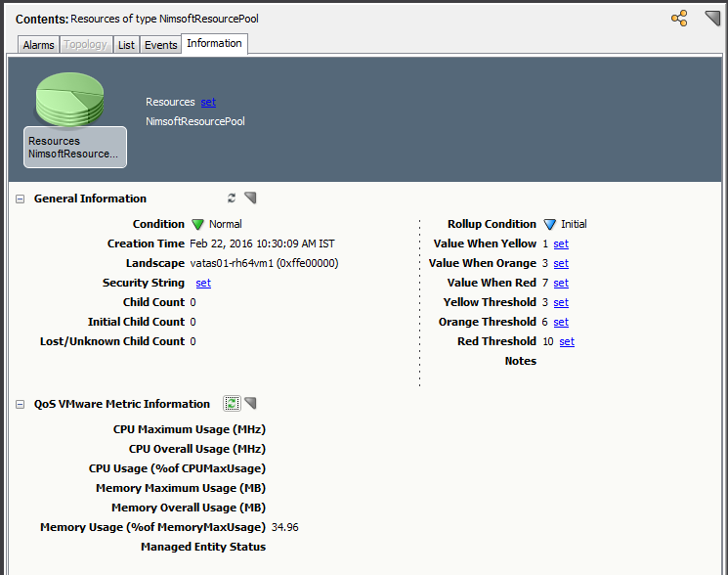
Task: Click the 'CPU Maximum Usage (MHz)' label
Action: coord(190,429)
